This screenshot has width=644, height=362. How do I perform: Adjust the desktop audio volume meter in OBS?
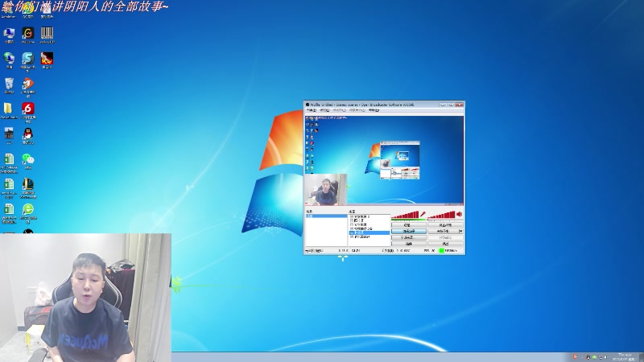(x=441, y=215)
